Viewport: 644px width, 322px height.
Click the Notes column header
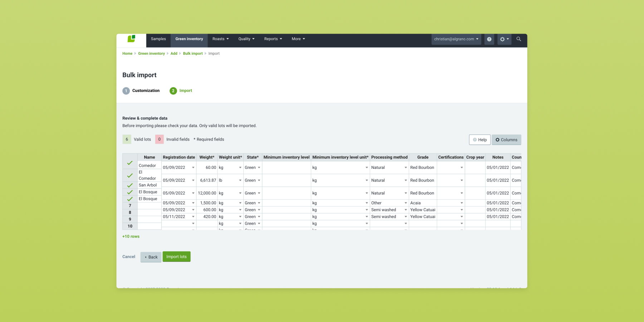[498, 157]
